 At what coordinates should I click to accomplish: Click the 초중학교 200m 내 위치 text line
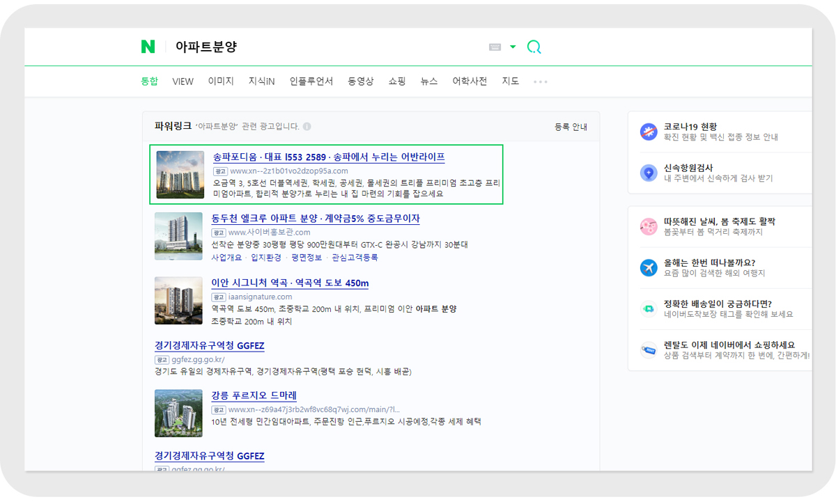[x=251, y=322]
